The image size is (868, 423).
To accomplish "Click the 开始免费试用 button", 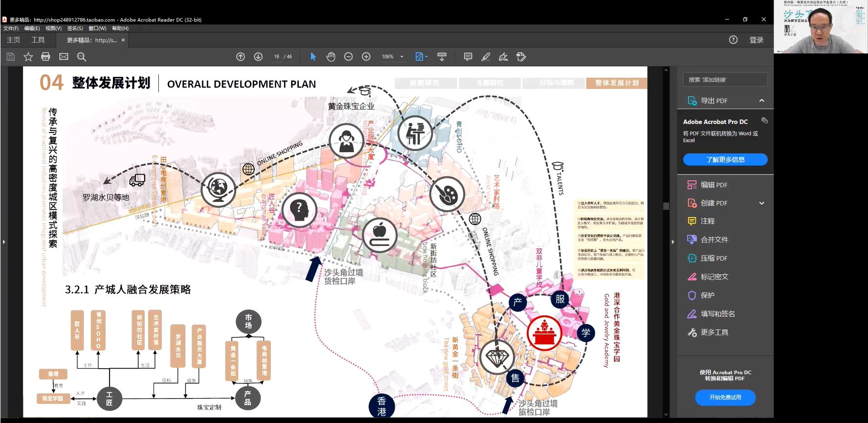I will pyautogui.click(x=725, y=397).
